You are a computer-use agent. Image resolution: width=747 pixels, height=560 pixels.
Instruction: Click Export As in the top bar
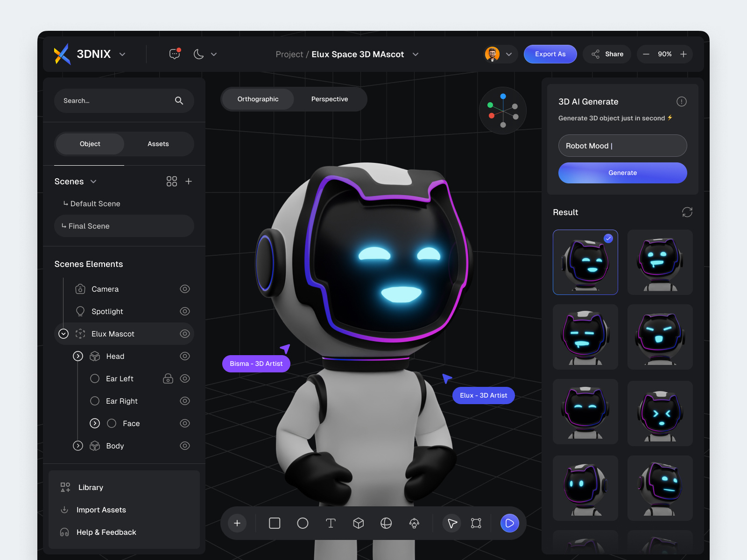[550, 54]
